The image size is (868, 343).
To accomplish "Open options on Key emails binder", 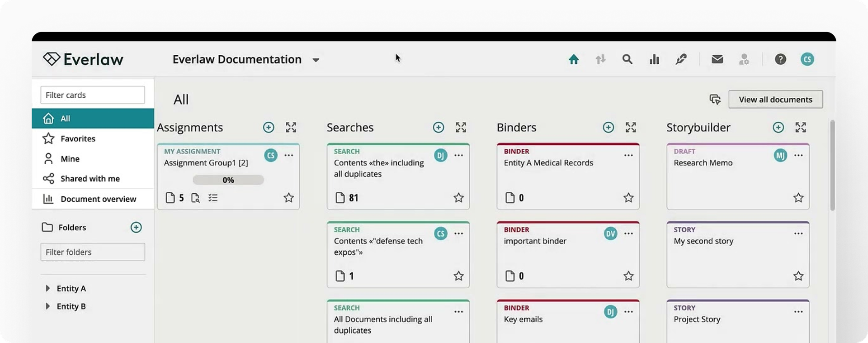I will coord(628,312).
